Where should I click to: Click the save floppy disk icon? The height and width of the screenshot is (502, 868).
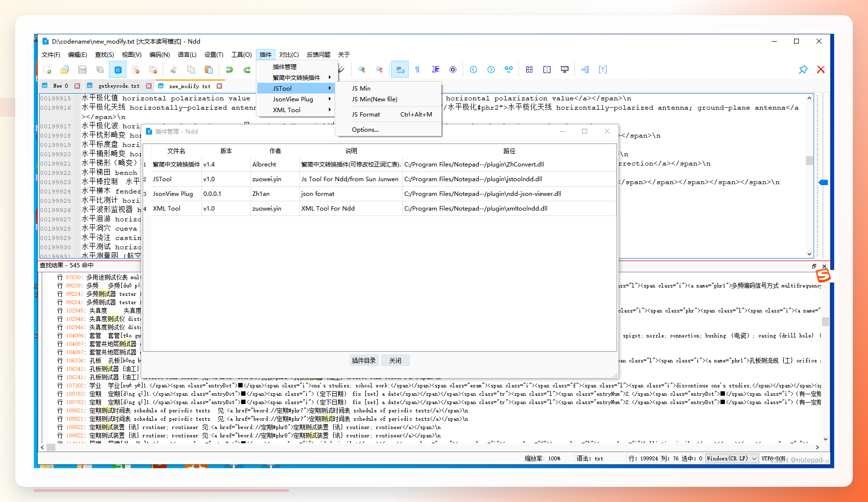pyautogui.click(x=82, y=70)
